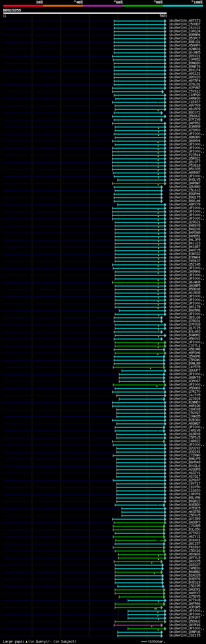Click the green alignment bar for Q6JWU8
Image resolution: width=206 pixels, height=644 pixels.
pyautogui.click(x=139, y=282)
